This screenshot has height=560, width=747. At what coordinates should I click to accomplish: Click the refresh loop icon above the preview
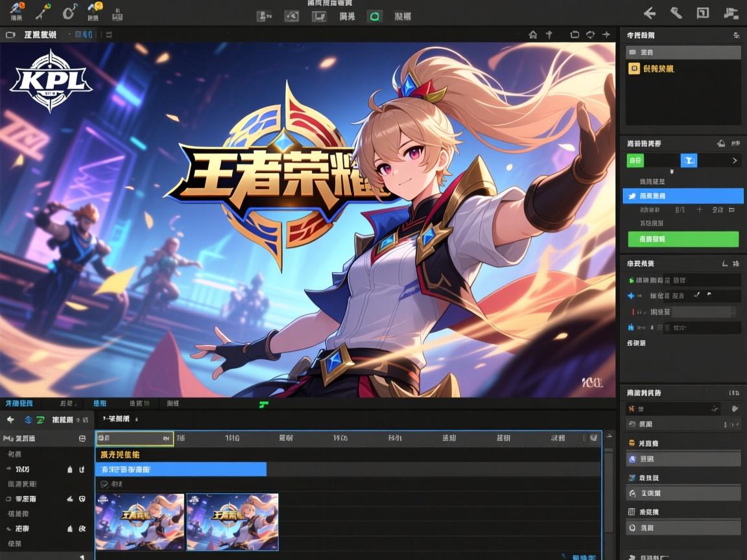click(590, 35)
